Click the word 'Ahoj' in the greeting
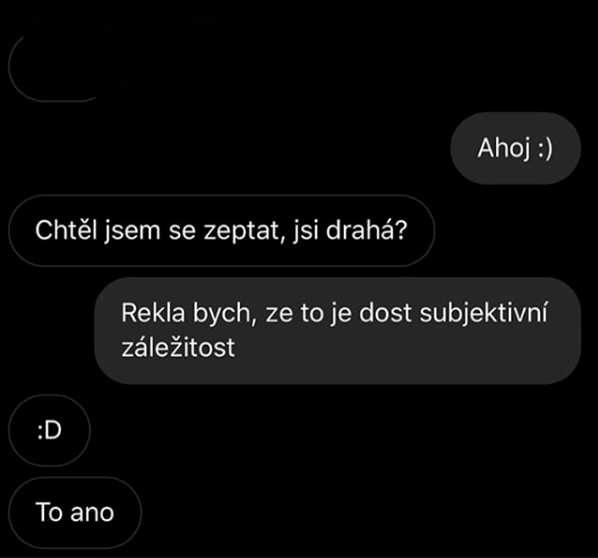 [503, 149]
